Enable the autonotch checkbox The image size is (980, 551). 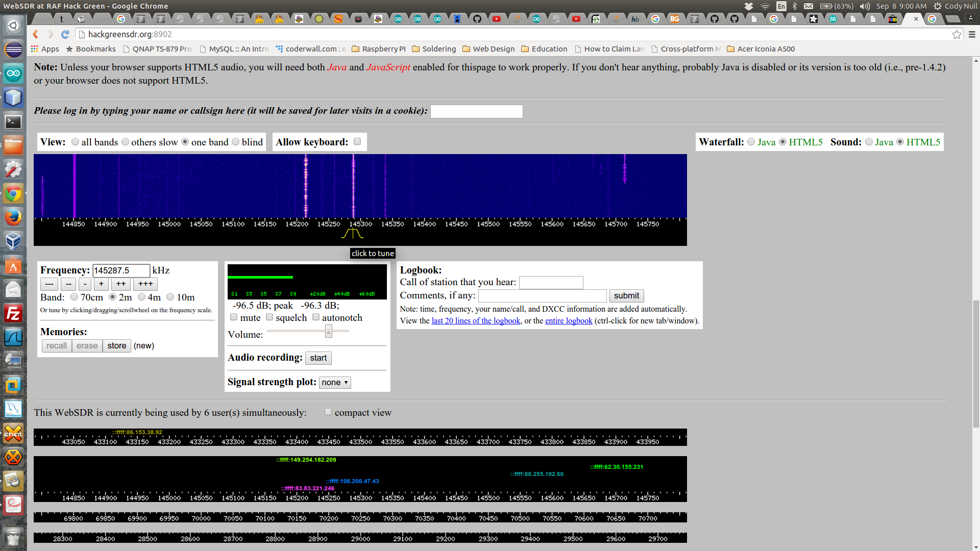coord(316,317)
